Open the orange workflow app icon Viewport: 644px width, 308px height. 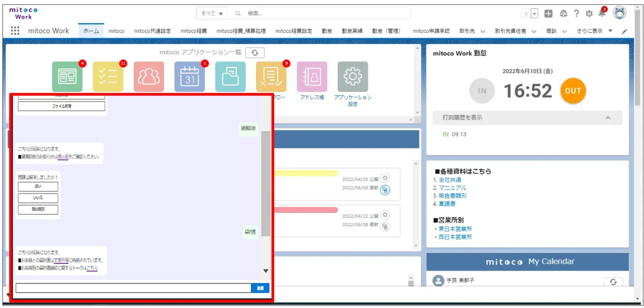click(271, 77)
